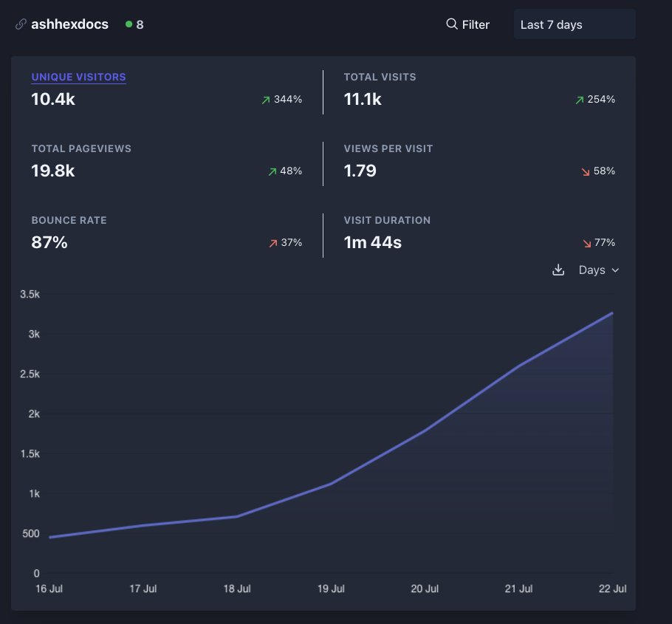The height and width of the screenshot is (624, 672).
Task: Click the red up arrow by 37%
Action: point(273,243)
